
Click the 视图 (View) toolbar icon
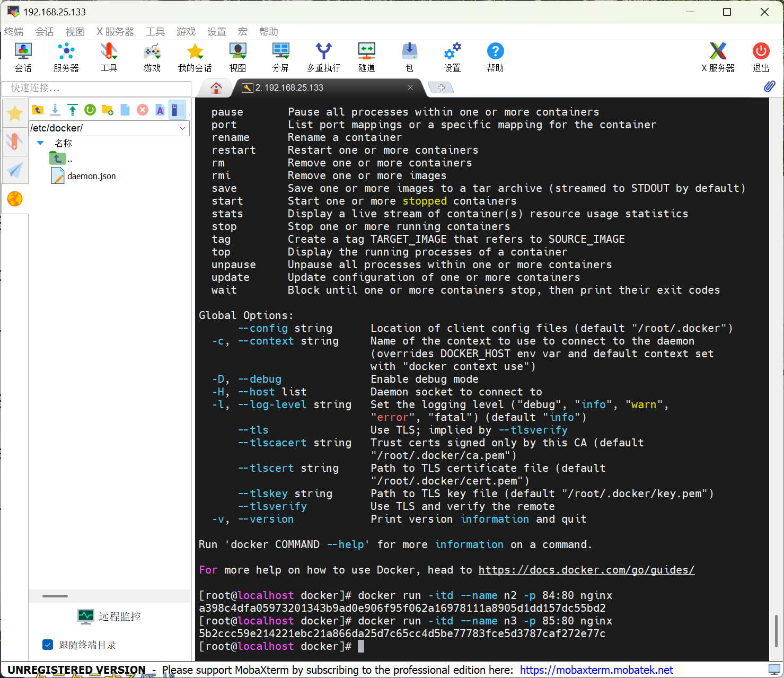coord(237,57)
